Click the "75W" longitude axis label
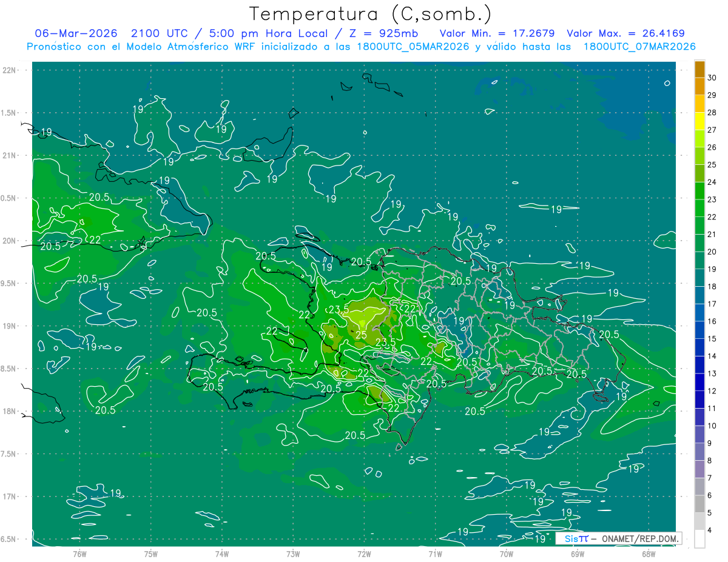 (x=151, y=554)
